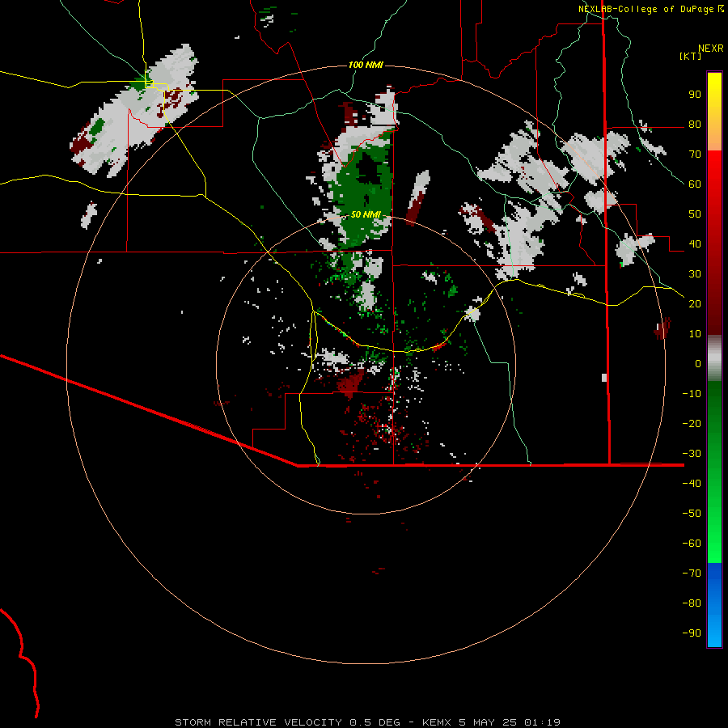The image size is (728, 728).
Task: Click the dark red outbound patch near radar center
Action: point(352,384)
